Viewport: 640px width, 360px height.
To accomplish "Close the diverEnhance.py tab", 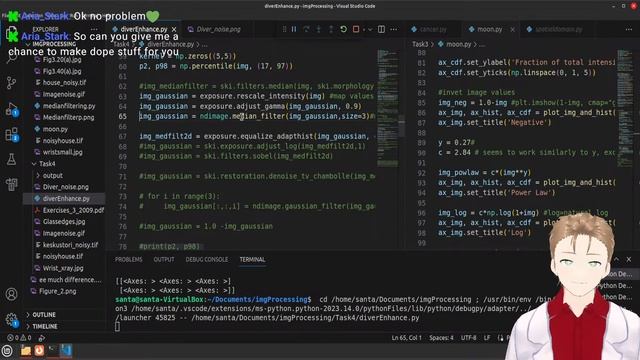I will [x=174, y=29].
